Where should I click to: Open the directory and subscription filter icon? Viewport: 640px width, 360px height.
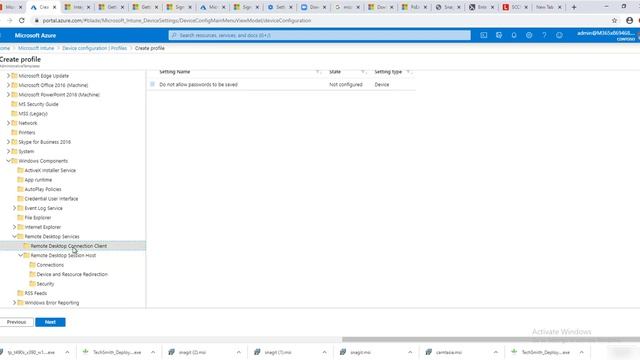point(499,36)
